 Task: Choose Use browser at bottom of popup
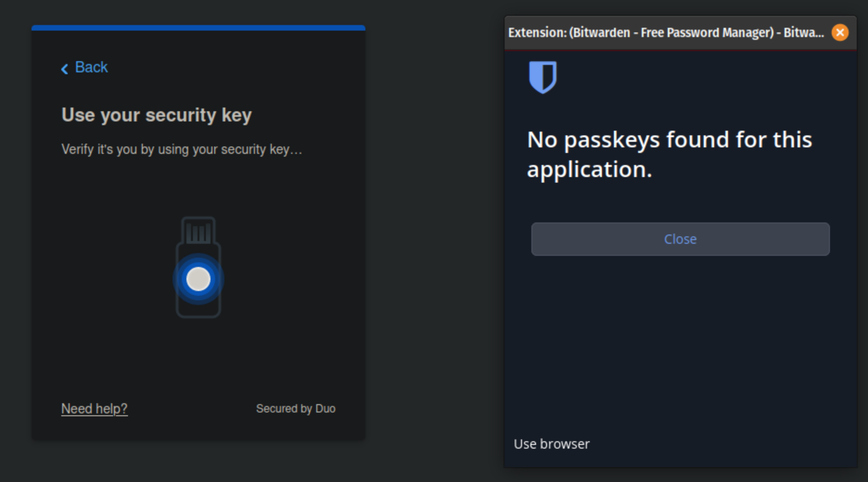[x=552, y=444]
